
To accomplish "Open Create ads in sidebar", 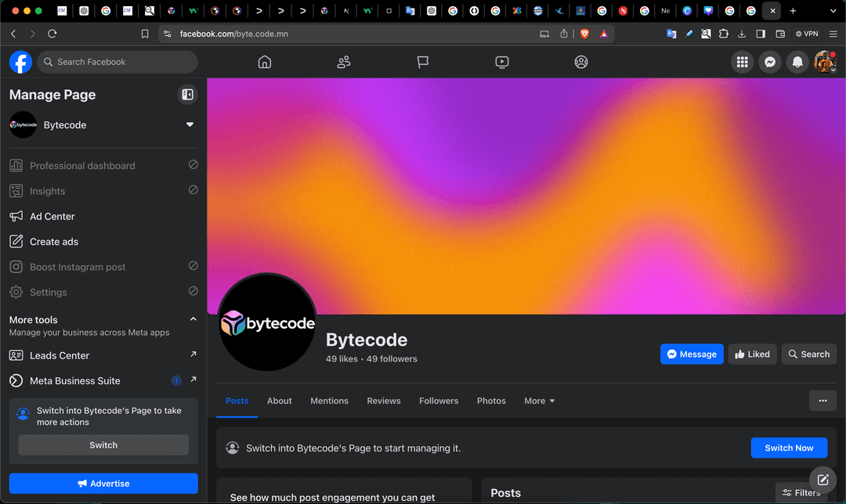I will click(x=103, y=242).
